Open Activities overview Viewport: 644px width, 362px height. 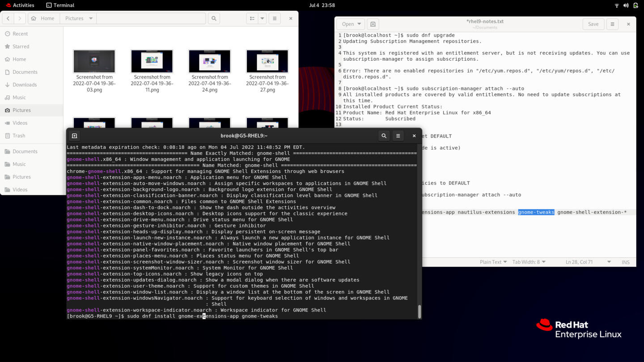point(20,5)
